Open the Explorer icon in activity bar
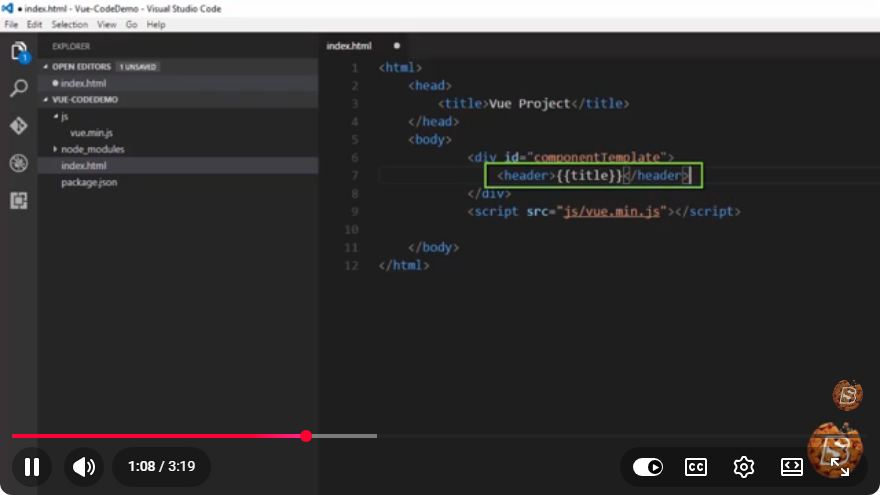 tap(19, 51)
